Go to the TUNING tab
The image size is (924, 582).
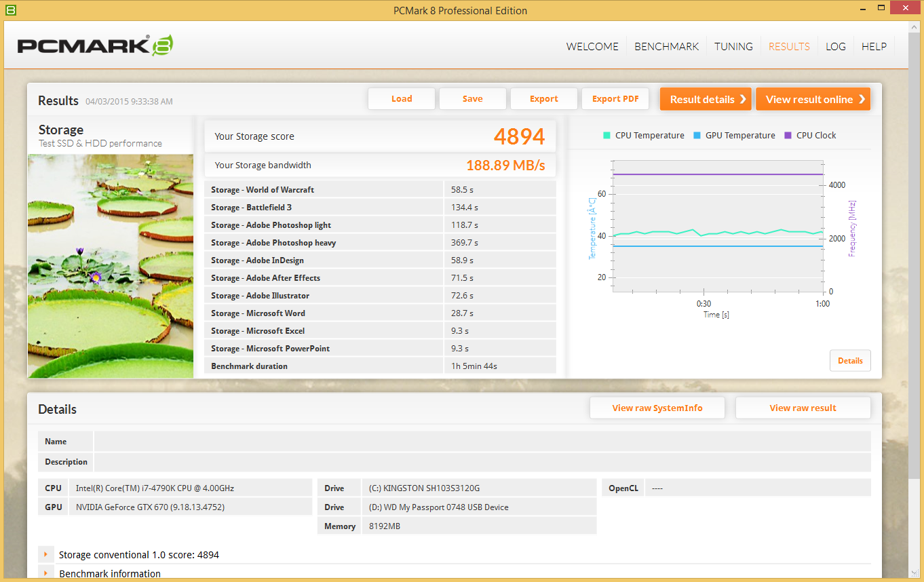pos(733,46)
